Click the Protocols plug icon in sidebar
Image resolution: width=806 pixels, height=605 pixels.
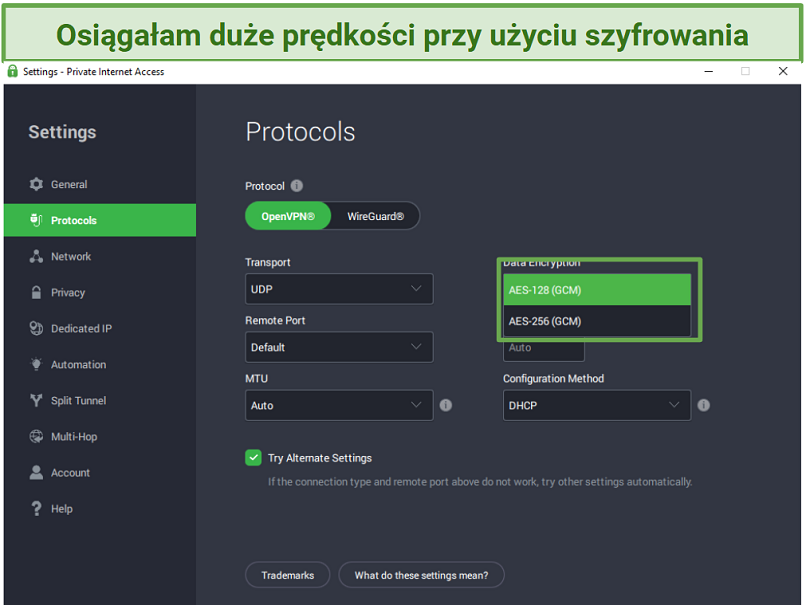click(x=36, y=220)
